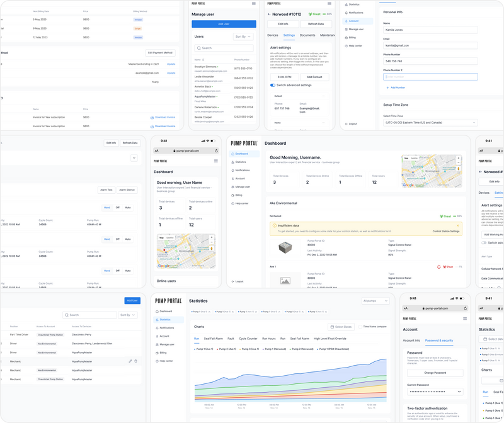Screen dimensions: 504x423
Task: Click the alarm bell icon next to Poor
Action: pyautogui.click(x=438, y=267)
